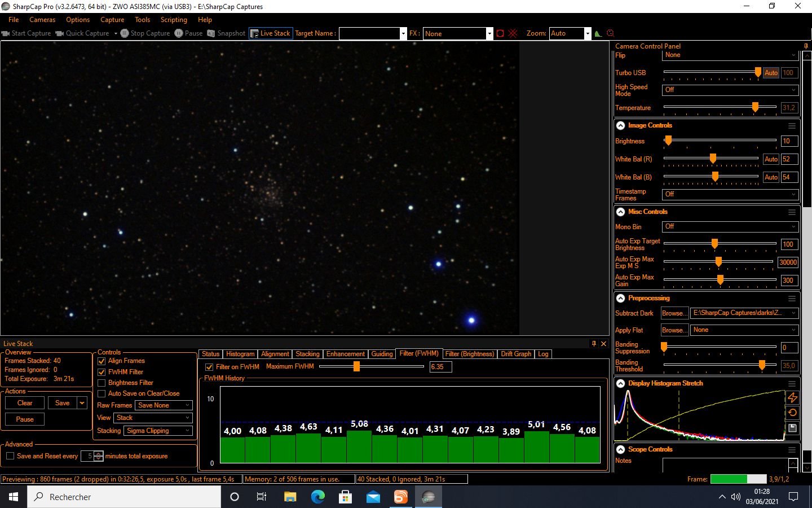The height and width of the screenshot is (508, 812).
Task: Click the Start Capture toolbar button
Action: [27, 33]
